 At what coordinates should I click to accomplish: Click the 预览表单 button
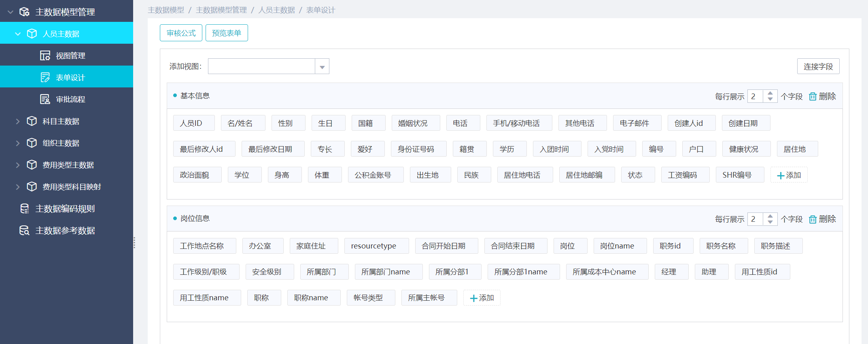(x=227, y=33)
